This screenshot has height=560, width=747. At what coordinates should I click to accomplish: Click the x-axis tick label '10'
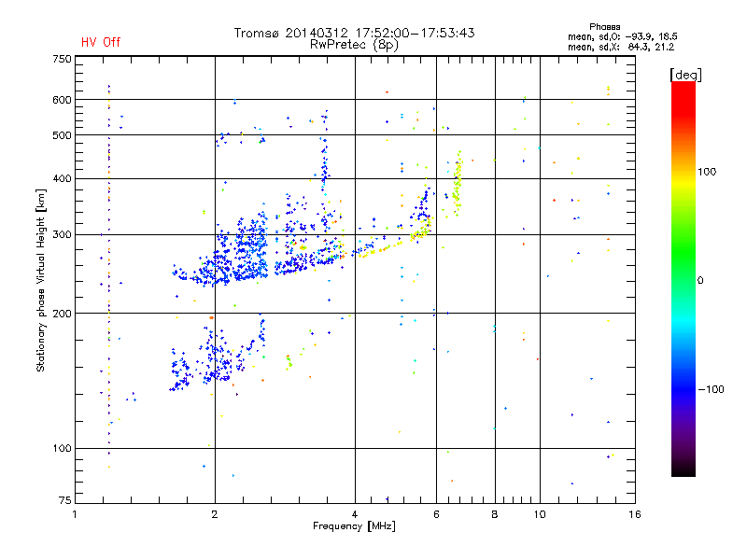pyautogui.click(x=540, y=514)
